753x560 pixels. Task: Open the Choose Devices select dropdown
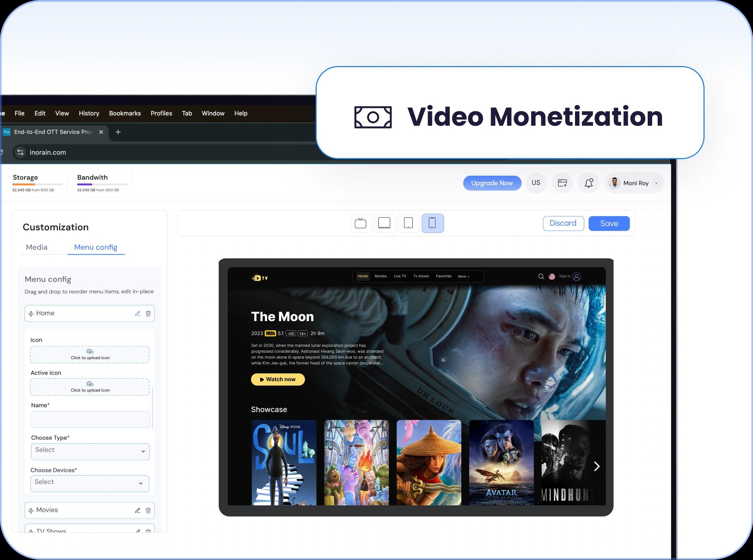(90, 483)
